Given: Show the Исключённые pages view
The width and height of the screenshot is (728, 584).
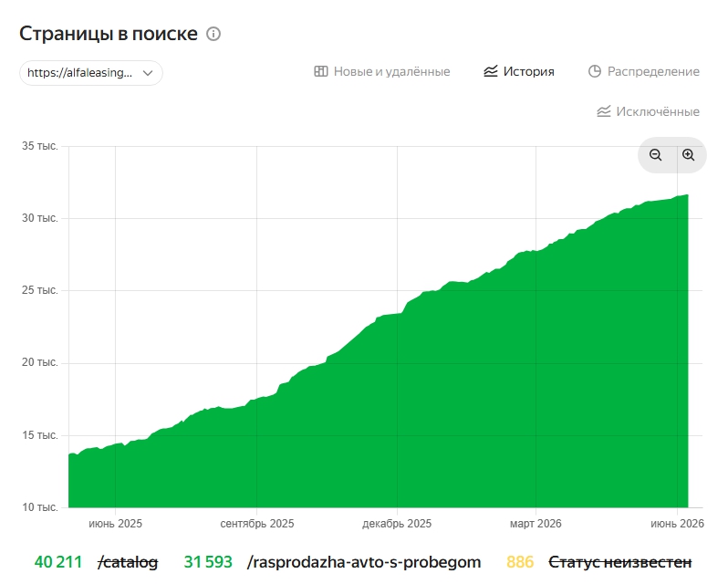Looking at the screenshot, I should pyautogui.click(x=648, y=111).
